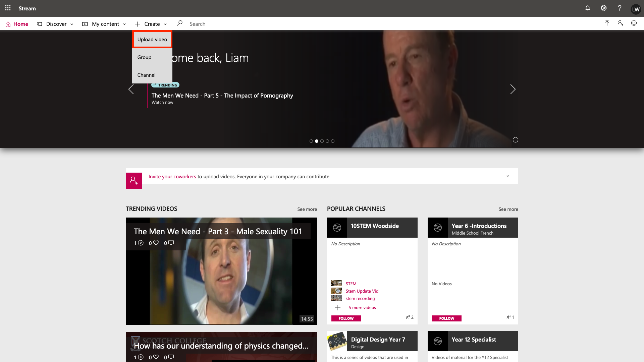This screenshot has width=644, height=362.
Task: Click the 5 more videos link
Action: click(362, 307)
